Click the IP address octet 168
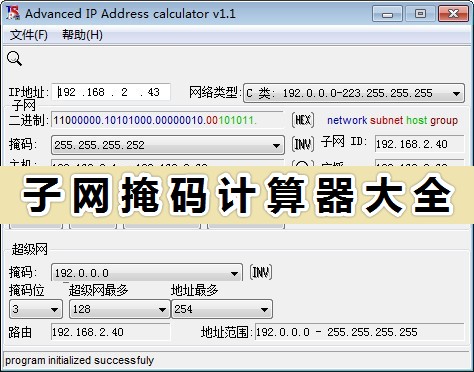Screen dimensions: 474x372 point(95,92)
